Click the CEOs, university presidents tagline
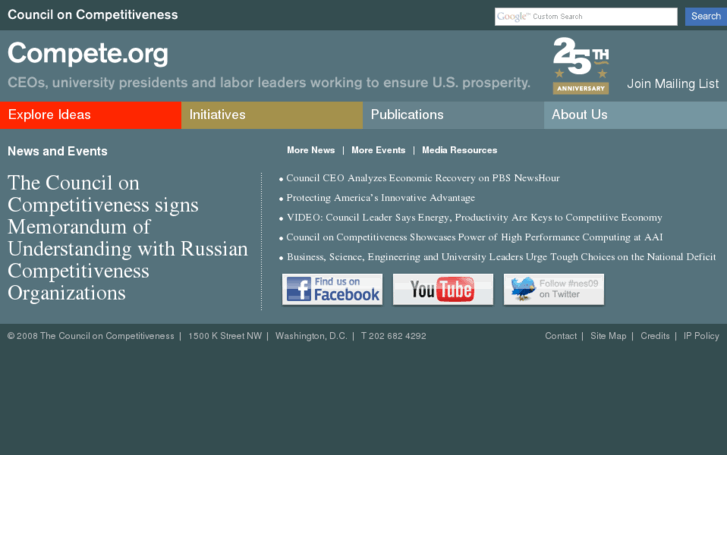This screenshot has width=727, height=545. click(x=269, y=83)
